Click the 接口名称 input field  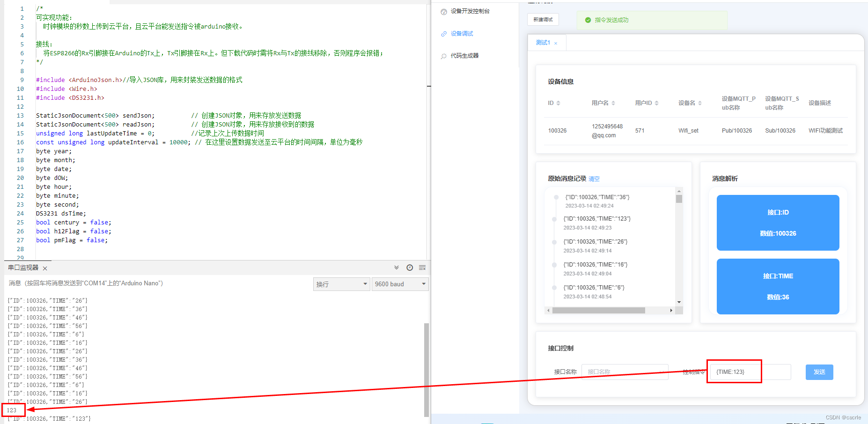(625, 372)
